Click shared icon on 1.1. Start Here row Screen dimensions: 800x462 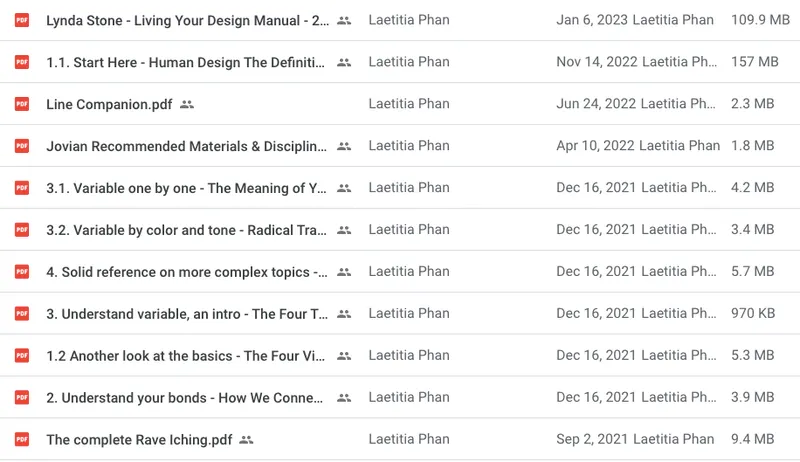click(x=344, y=62)
